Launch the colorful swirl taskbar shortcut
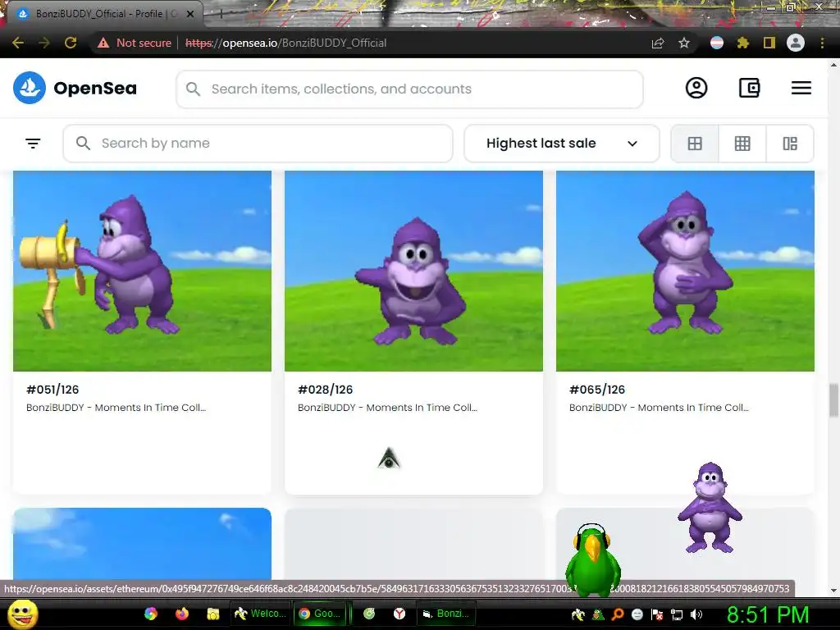Image resolution: width=840 pixels, height=630 pixels. click(x=151, y=614)
